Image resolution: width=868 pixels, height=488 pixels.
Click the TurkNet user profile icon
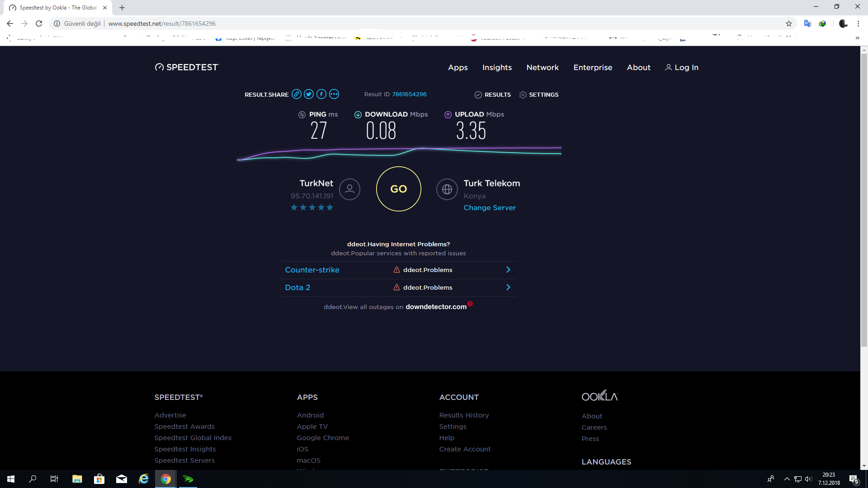349,189
